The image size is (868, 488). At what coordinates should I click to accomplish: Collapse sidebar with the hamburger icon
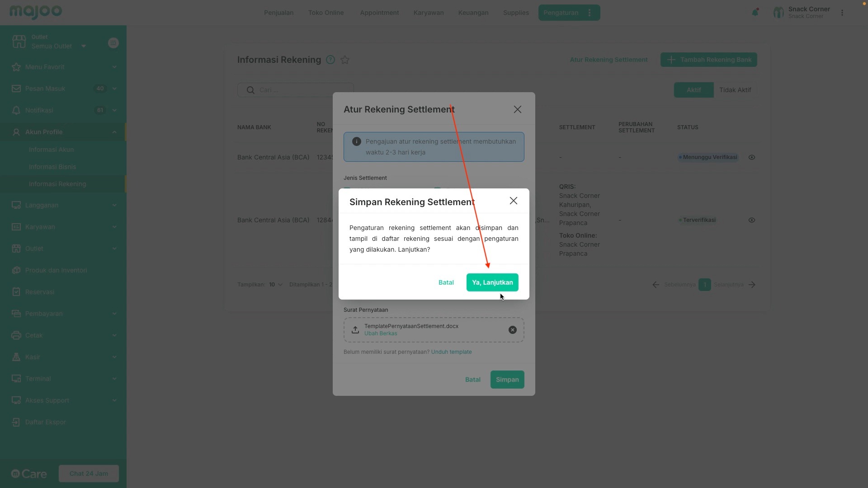click(x=113, y=43)
